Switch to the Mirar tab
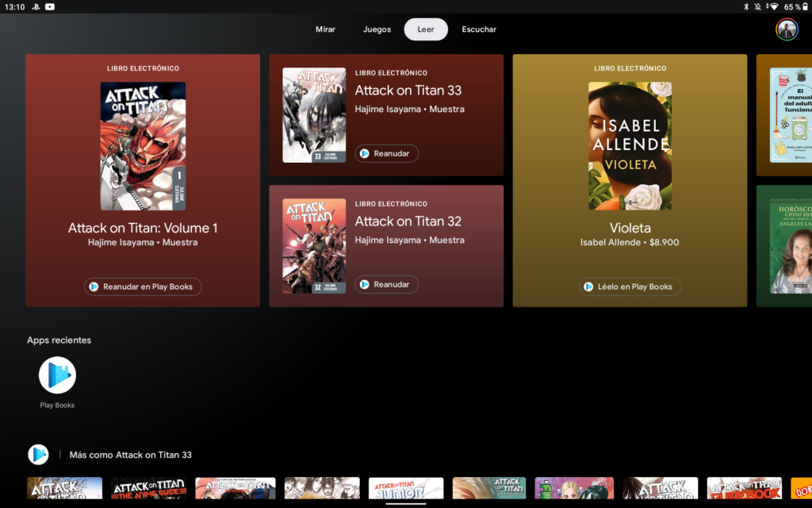Screen dimensions: 812x508 click(x=325, y=29)
